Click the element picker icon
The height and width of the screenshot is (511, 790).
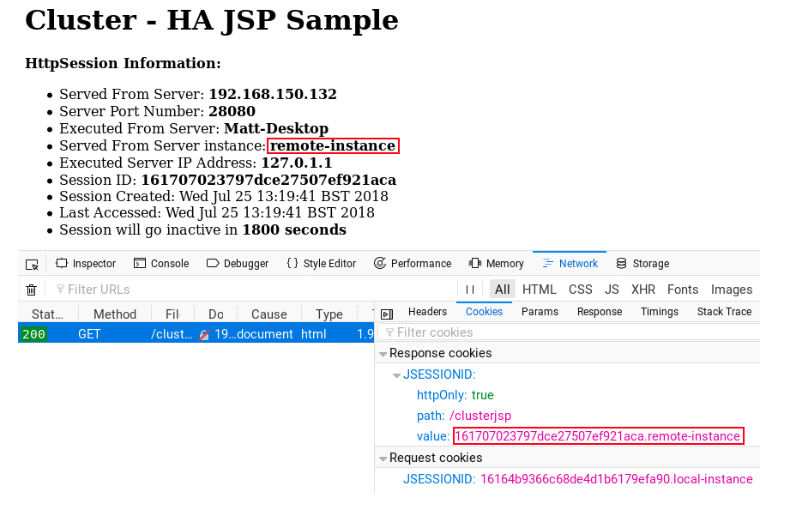click(32, 264)
